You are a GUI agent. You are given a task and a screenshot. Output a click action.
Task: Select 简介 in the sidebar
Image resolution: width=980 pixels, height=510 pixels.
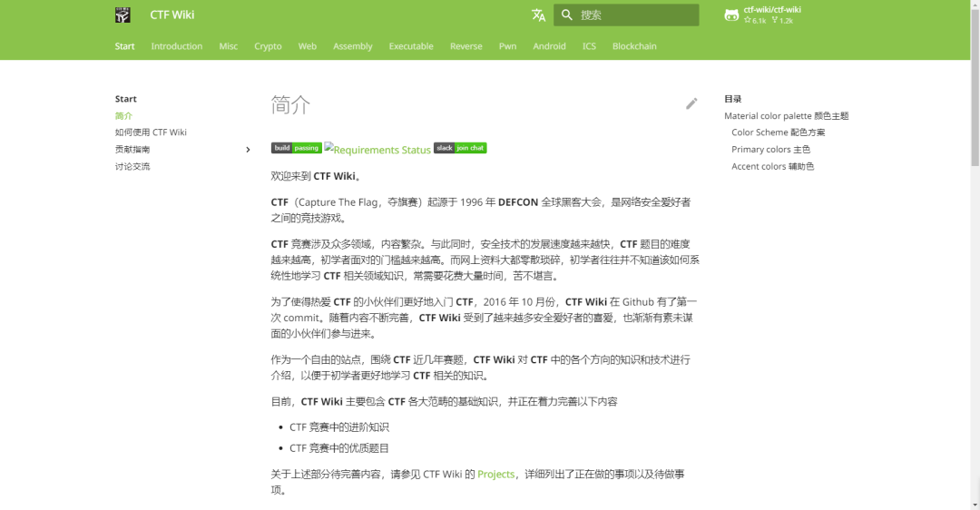pos(123,115)
